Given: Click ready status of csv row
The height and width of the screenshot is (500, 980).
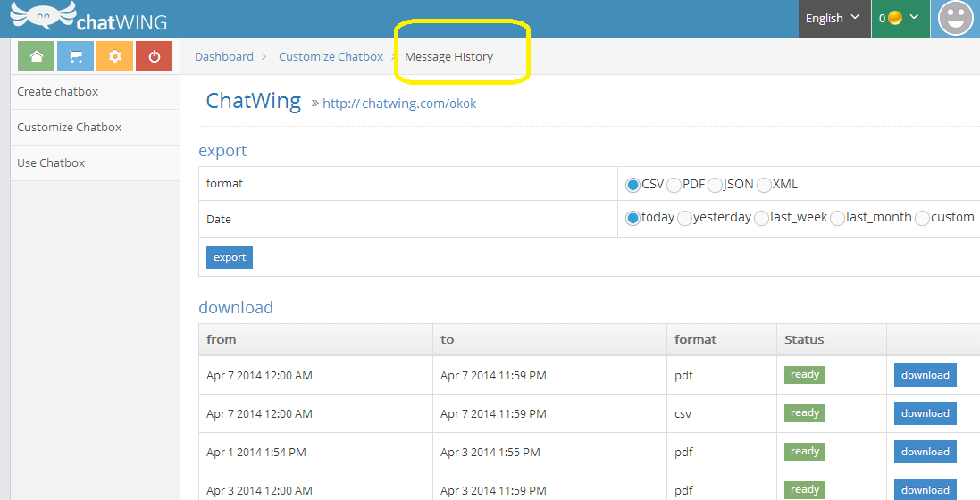Looking at the screenshot, I should coord(805,413).
